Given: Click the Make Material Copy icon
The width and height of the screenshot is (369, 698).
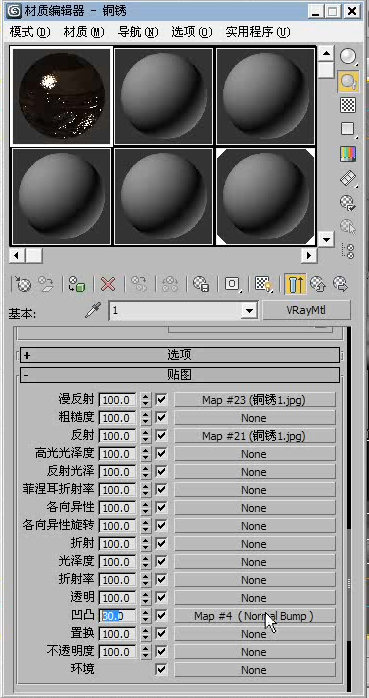Looking at the screenshot, I should tap(139, 284).
